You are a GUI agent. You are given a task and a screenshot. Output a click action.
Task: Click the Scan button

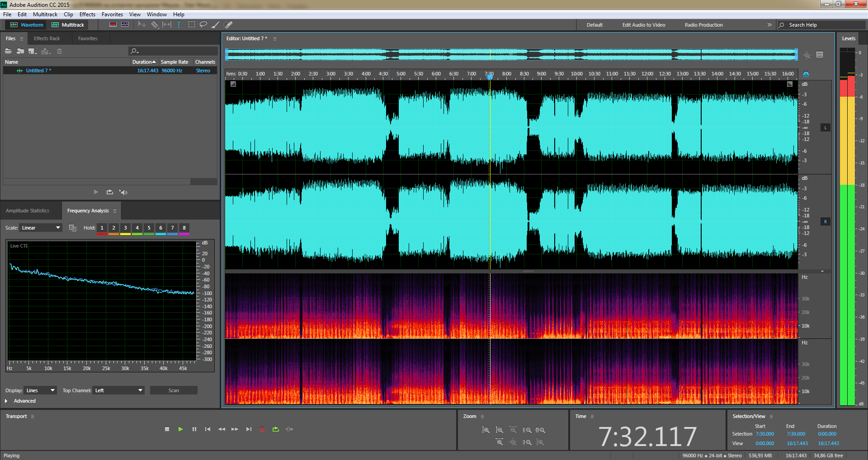pyautogui.click(x=174, y=390)
